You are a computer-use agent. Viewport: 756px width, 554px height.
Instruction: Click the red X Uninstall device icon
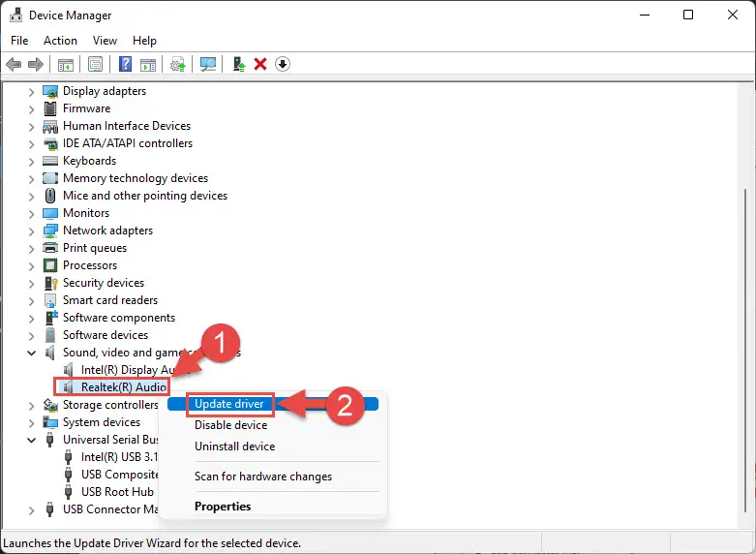coord(260,64)
